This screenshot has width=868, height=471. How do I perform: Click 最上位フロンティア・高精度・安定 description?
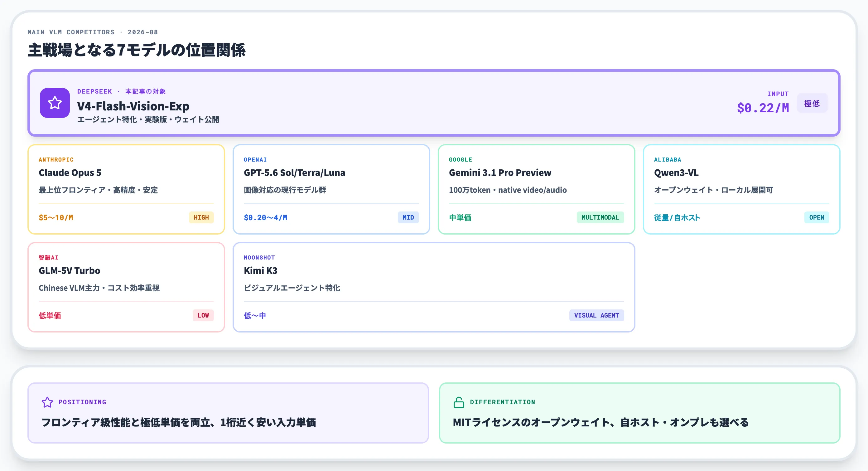tap(98, 190)
